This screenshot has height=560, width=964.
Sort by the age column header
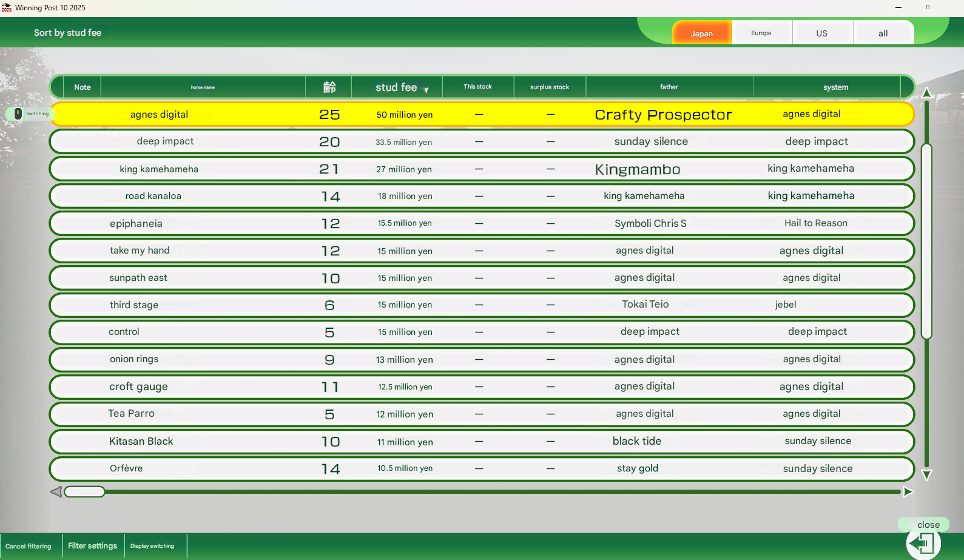coord(329,87)
